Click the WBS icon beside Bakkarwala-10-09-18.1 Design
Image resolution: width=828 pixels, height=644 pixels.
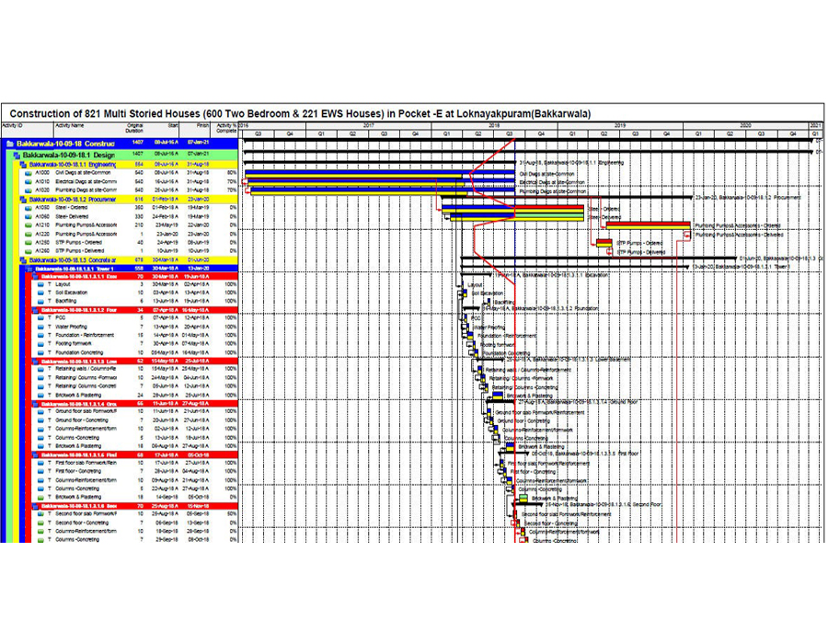17,155
